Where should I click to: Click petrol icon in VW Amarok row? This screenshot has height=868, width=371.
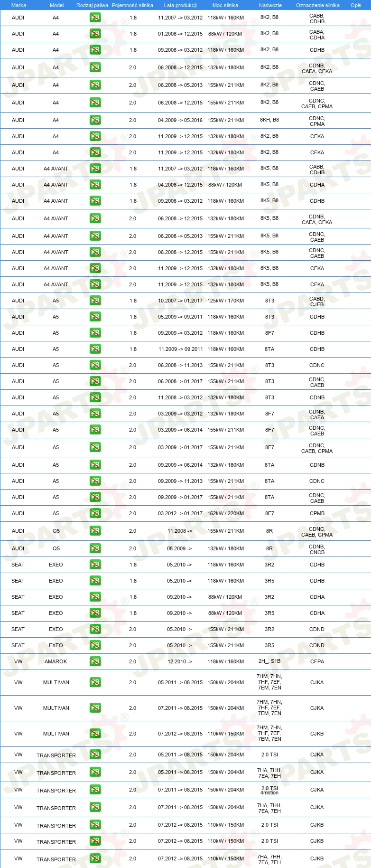(x=95, y=661)
